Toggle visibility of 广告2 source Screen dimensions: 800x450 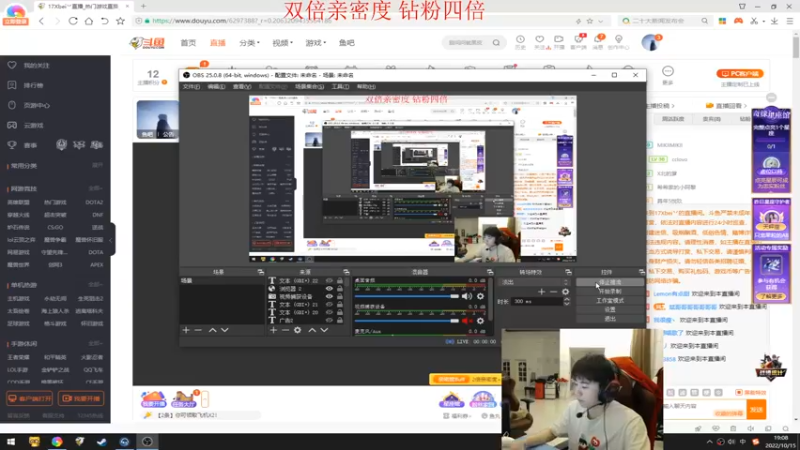[x=329, y=320]
